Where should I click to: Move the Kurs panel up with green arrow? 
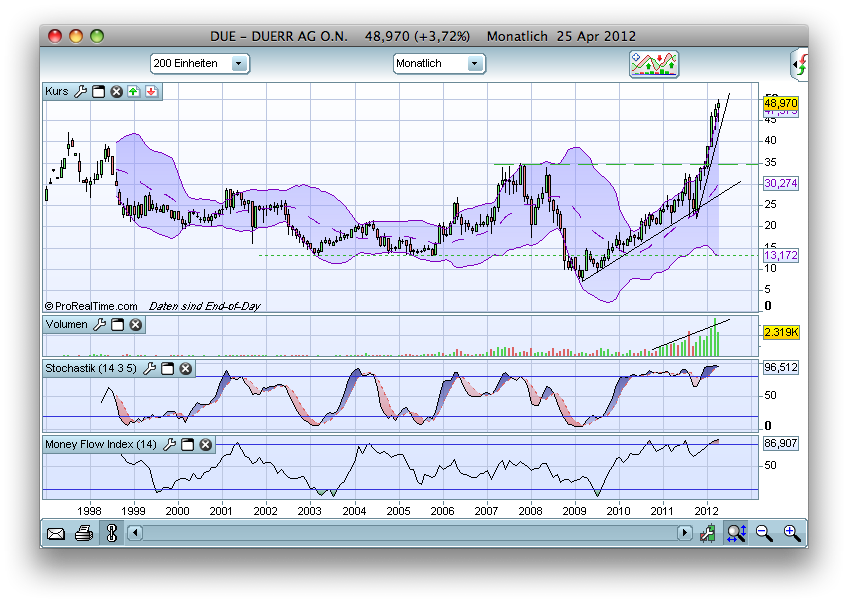pyautogui.click(x=133, y=91)
